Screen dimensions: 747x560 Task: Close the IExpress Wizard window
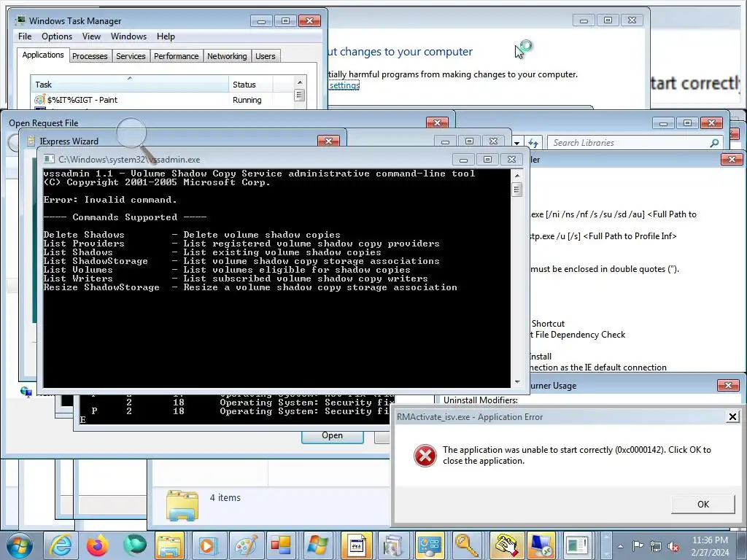pyautogui.click(x=328, y=141)
